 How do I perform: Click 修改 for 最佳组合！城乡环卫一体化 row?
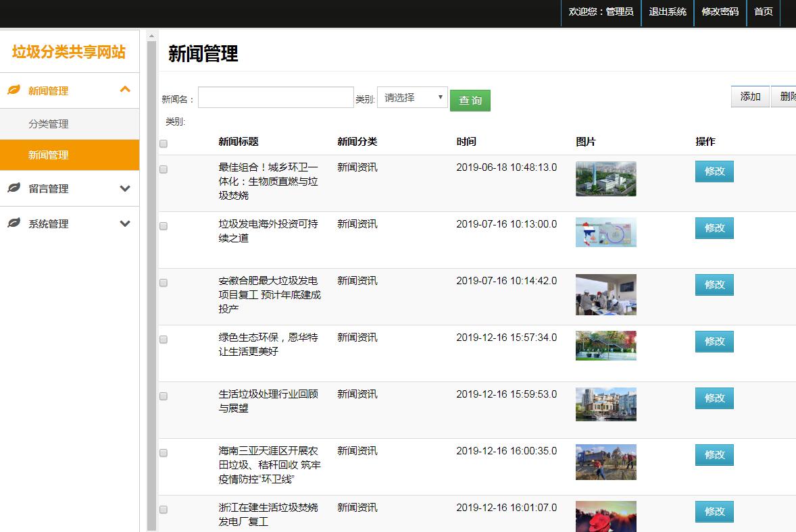click(714, 171)
